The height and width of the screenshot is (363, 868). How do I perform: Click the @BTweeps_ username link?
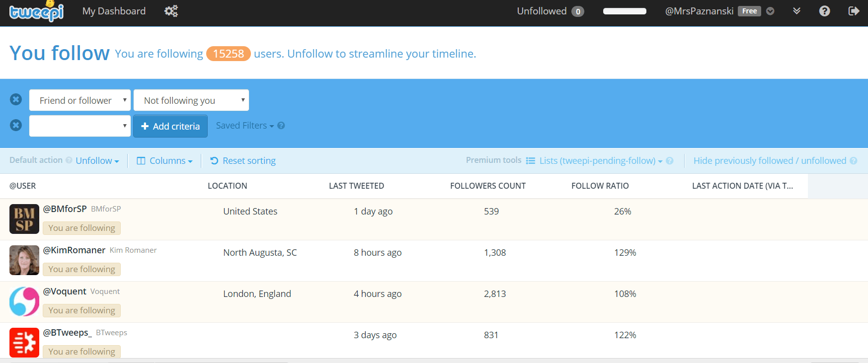[68, 332]
